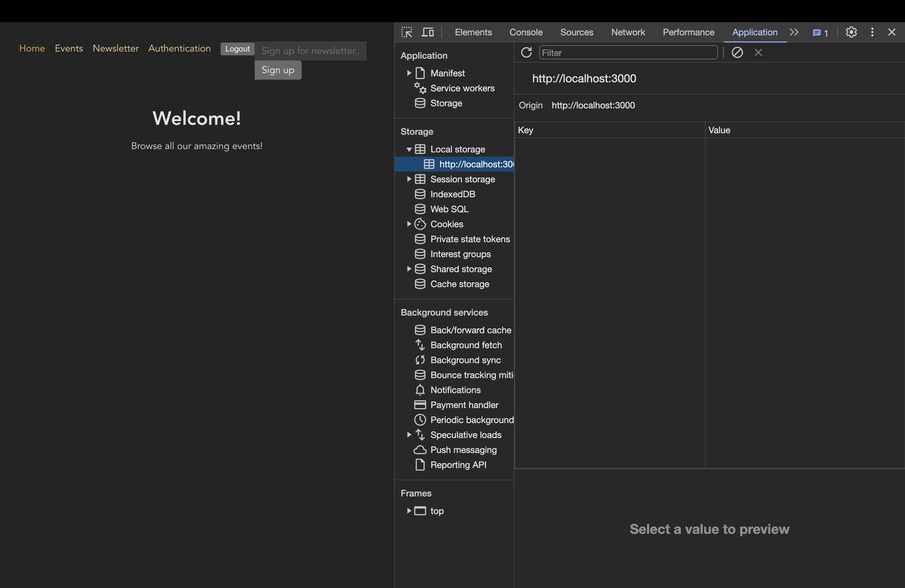Click the delete selected entry X icon
Image resolution: width=905 pixels, height=588 pixels.
[758, 52]
